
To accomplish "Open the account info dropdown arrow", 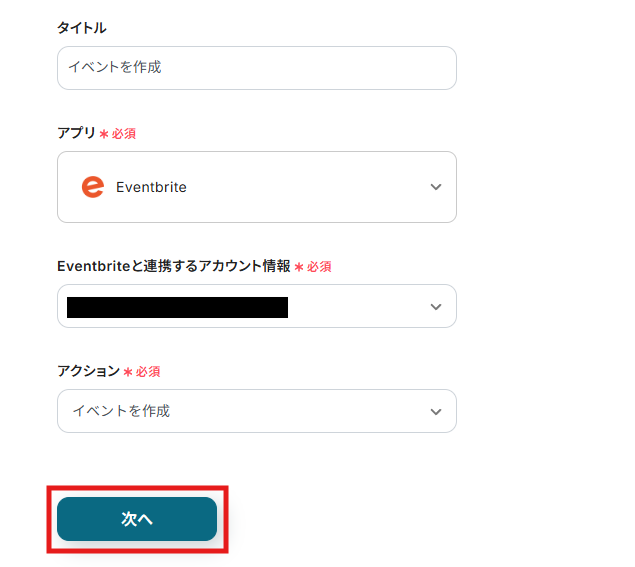I will point(435,306).
